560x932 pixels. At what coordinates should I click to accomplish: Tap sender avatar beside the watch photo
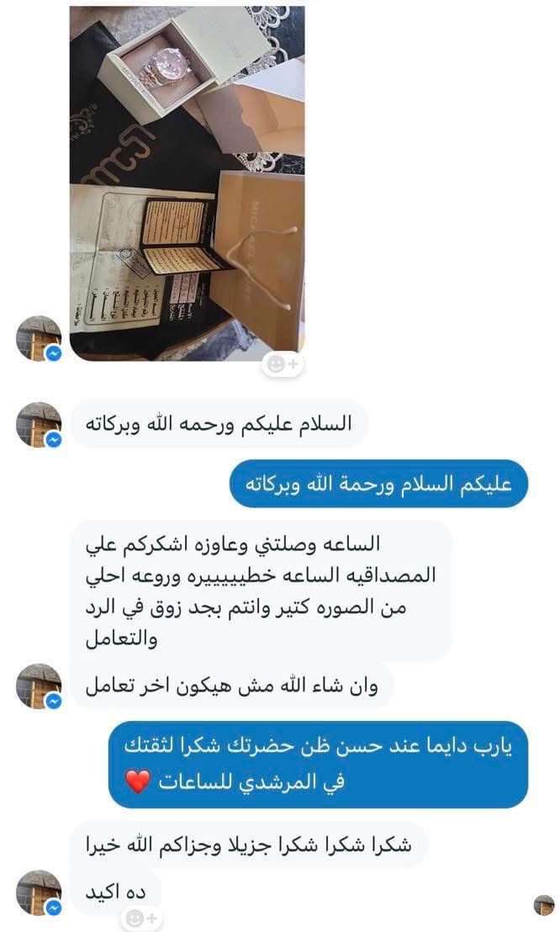click(39, 338)
